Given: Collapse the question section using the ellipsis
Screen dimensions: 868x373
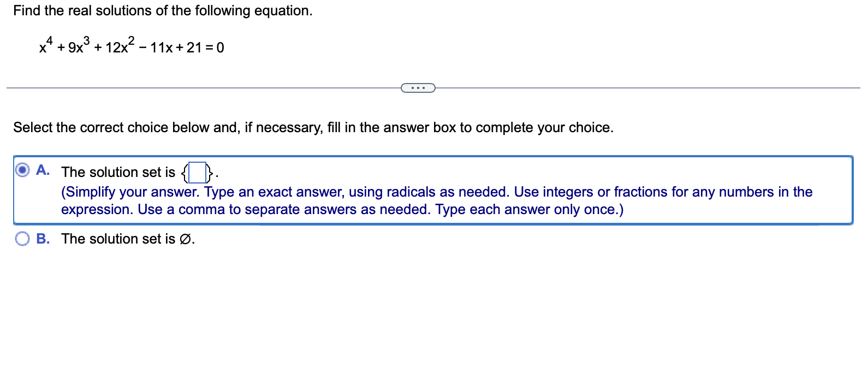Looking at the screenshot, I should pyautogui.click(x=418, y=87).
